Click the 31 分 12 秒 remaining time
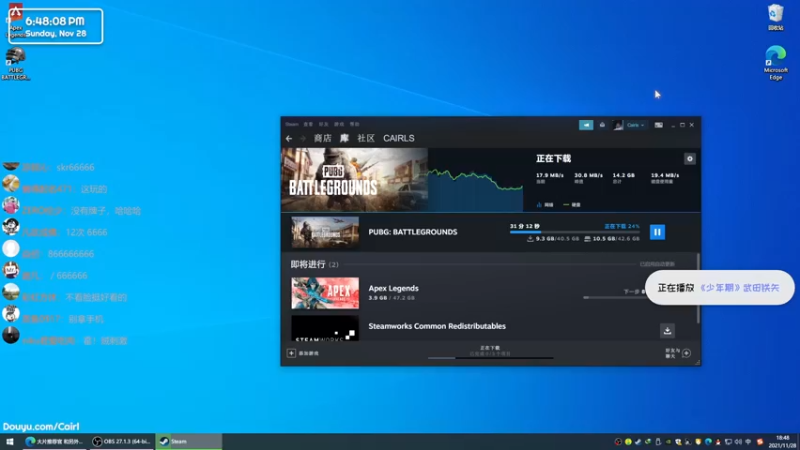The width and height of the screenshot is (800, 450). (x=524, y=226)
